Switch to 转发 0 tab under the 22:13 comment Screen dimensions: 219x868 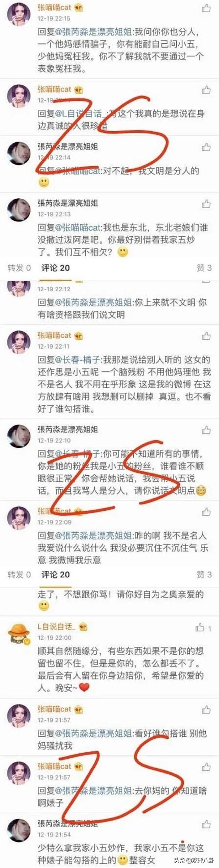click(19, 267)
